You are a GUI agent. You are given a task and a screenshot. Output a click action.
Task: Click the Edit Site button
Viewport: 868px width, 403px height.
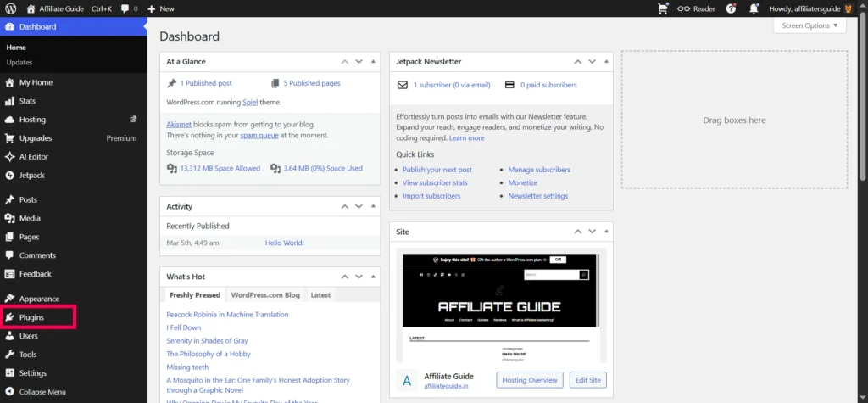click(x=587, y=380)
